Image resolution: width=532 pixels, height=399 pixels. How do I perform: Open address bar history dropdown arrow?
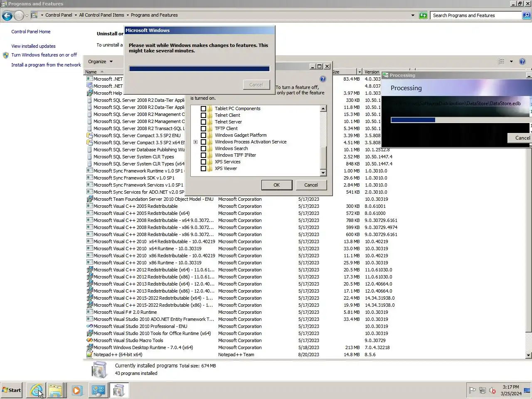pyautogui.click(x=413, y=15)
